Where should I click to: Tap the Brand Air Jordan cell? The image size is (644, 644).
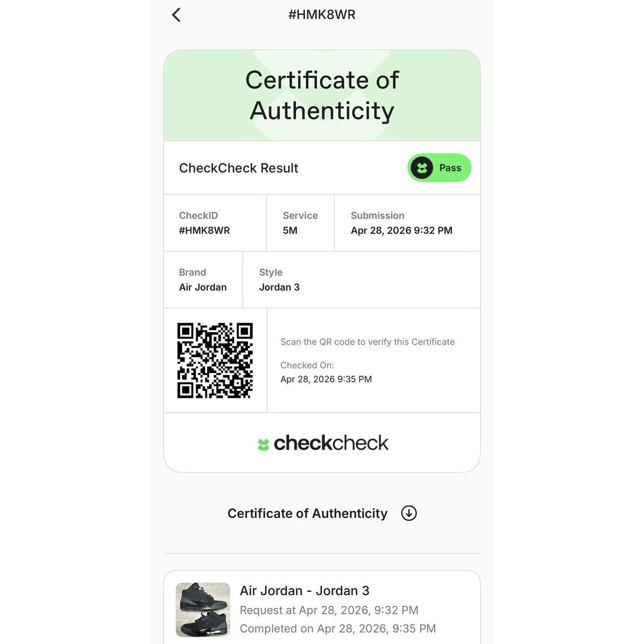click(x=203, y=280)
